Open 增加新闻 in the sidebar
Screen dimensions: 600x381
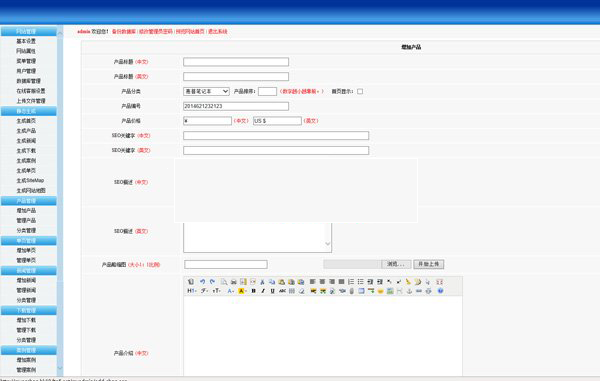tap(26, 280)
